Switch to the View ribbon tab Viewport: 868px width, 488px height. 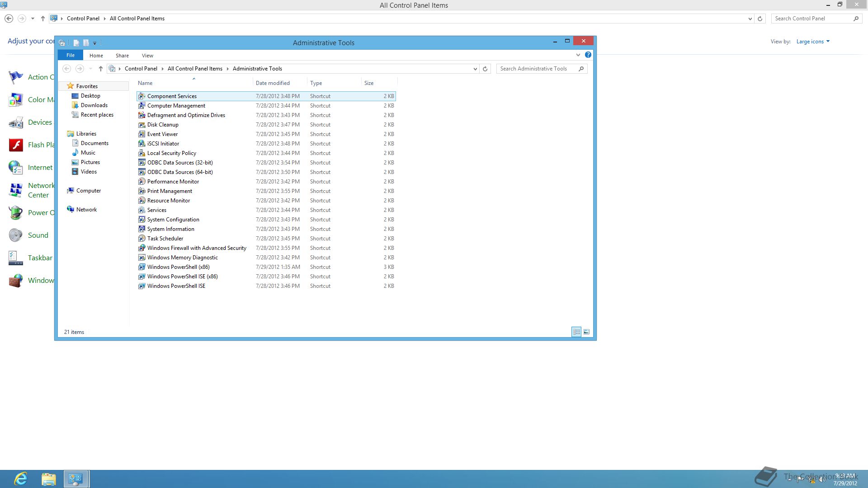(x=147, y=56)
